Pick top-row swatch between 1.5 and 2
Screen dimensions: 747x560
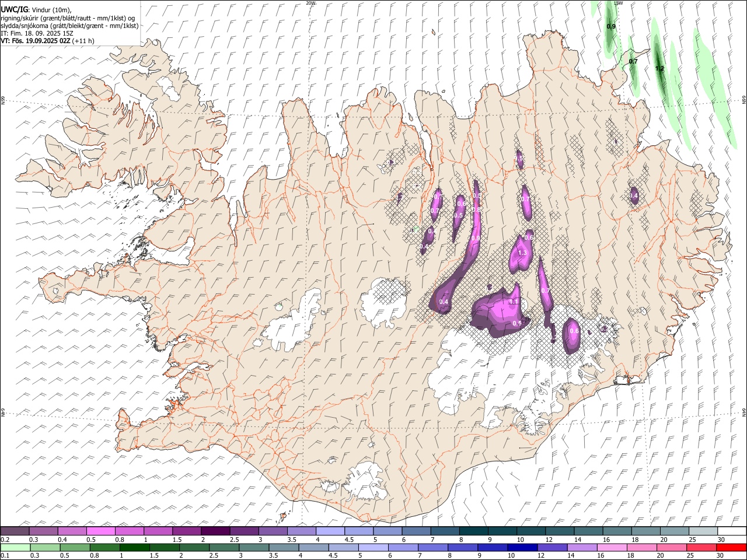[186, 531]
